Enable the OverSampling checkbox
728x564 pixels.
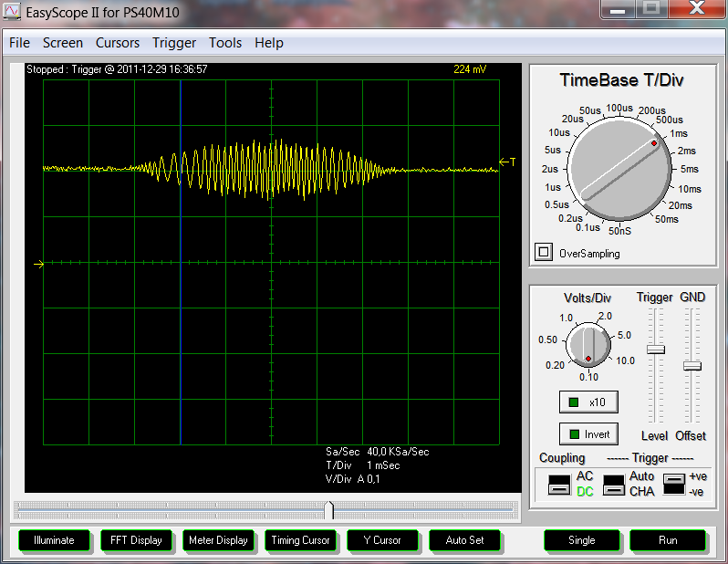click(544, 253)
